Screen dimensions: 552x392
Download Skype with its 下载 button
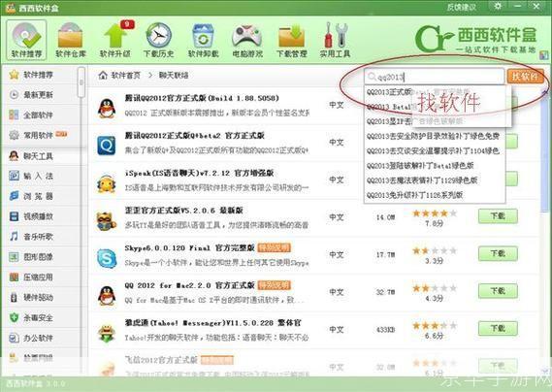tap(498, 253)
